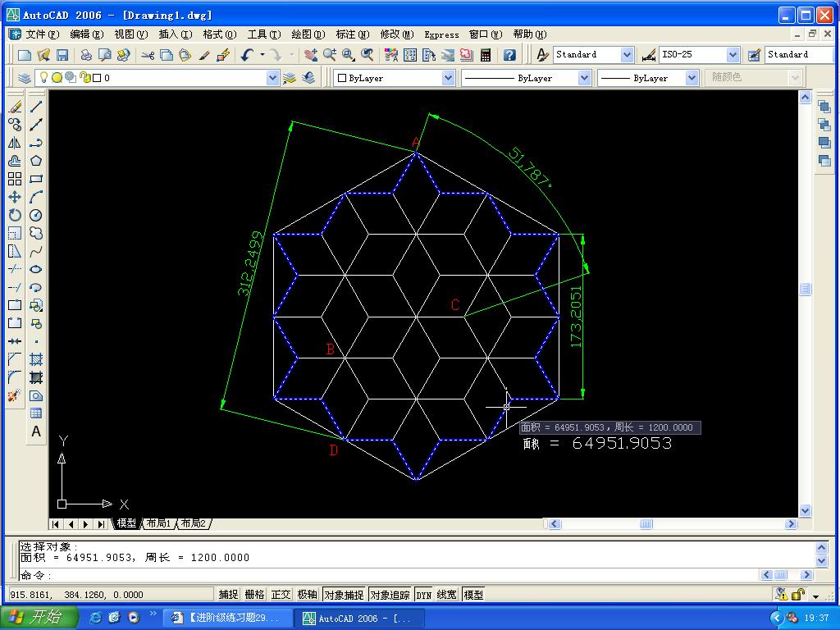
Task: Select the Offset tool
Action: click(15, 161)
